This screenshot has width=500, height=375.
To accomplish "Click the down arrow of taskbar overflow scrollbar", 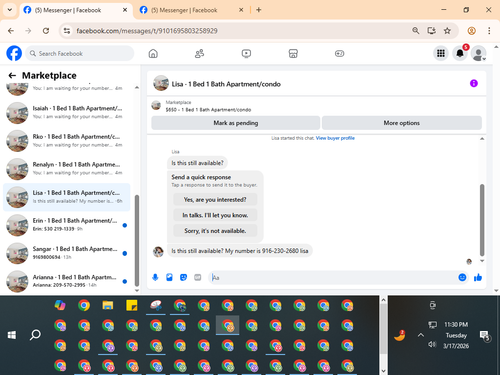I will (x=383, y=371).
